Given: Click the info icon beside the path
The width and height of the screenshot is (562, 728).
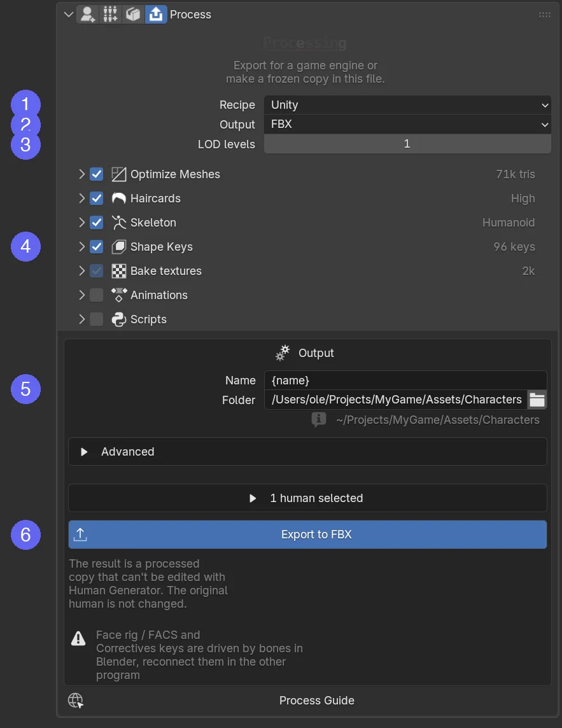Looking at the screenshot, I should (319, 420).
